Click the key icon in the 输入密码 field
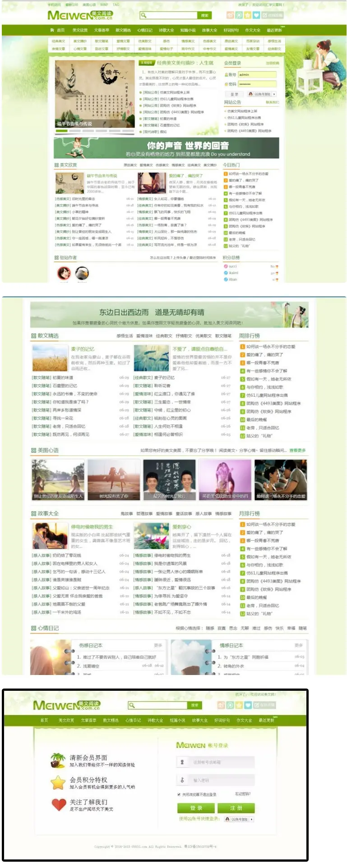Screen dimensions: 347x868 (x=182, y=780)
